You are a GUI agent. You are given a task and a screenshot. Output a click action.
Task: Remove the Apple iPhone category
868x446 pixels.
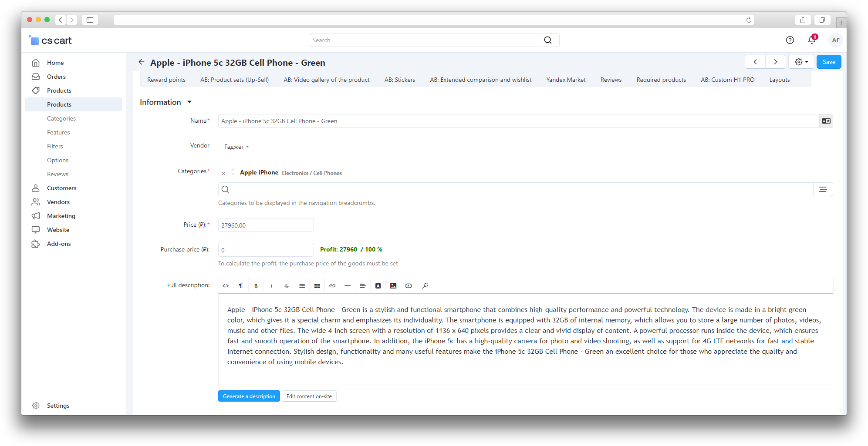point(223,173)
